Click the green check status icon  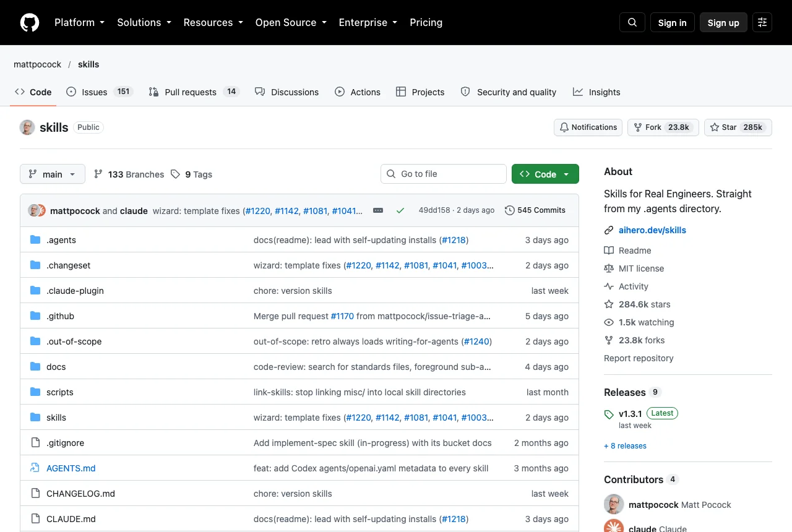point(400,210)
